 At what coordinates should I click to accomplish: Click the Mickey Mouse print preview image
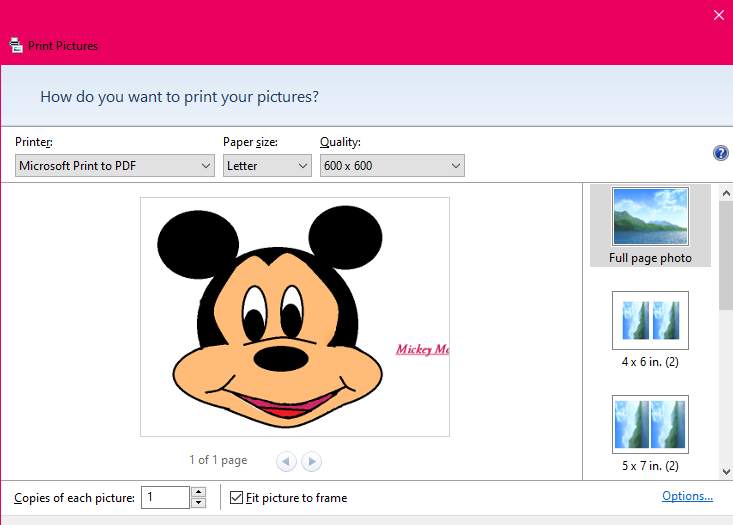pyautogui.click(x=295, y=317)
